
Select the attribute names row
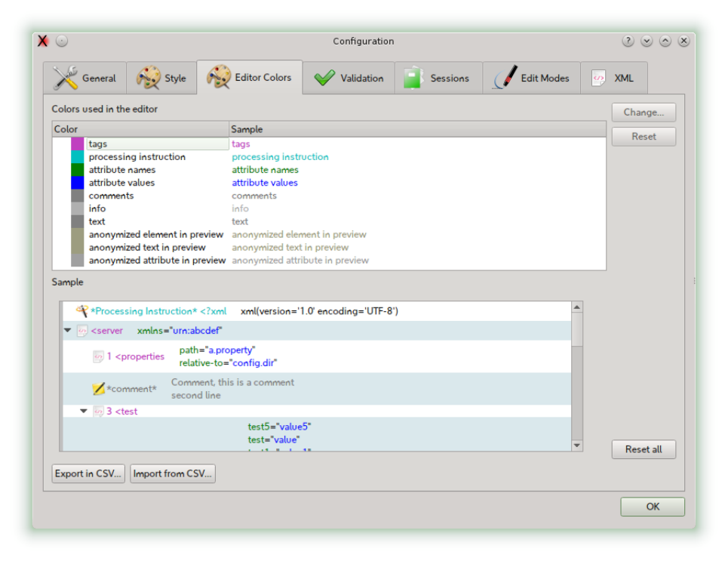329,170
